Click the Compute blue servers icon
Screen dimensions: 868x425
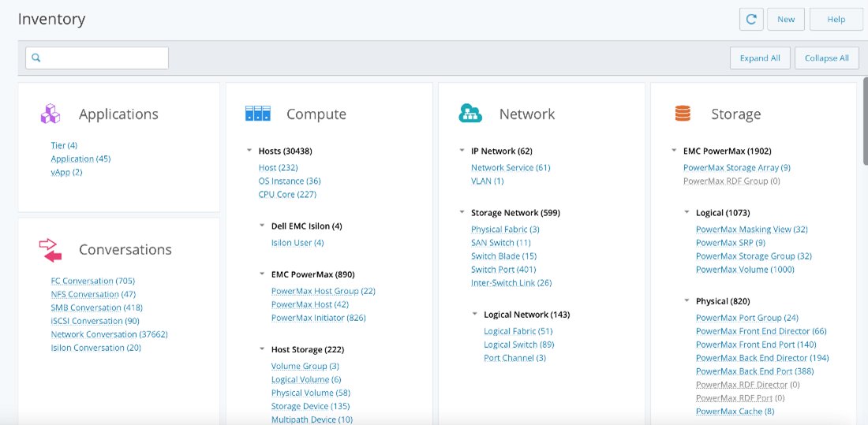pyautogui.click(x=258, y=114)
